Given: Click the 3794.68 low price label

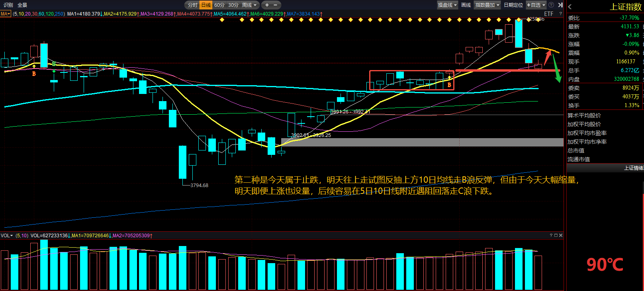Looking at the screenshot, I should [199, 186].
